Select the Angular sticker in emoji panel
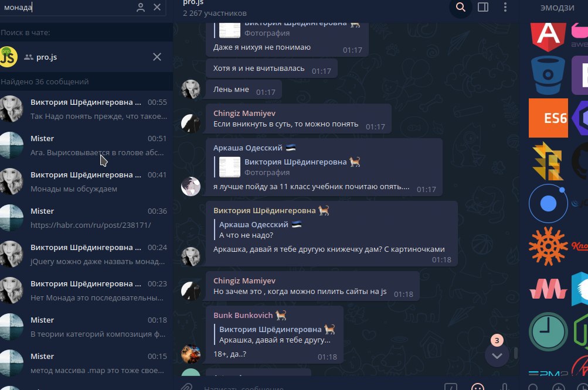The image size is (588, 390). (x=548, y=37)
